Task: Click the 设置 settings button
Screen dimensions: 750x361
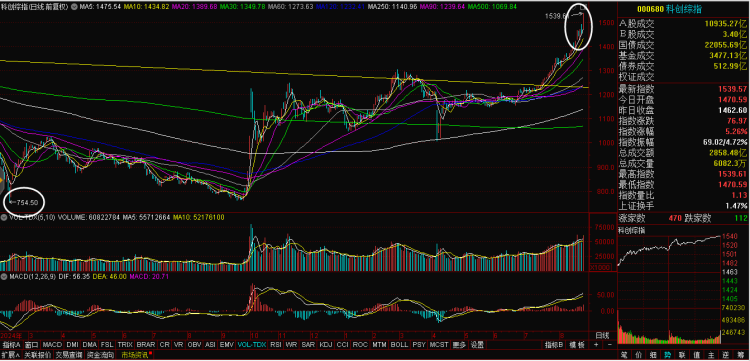Action: pyautogui.click(x=477, y=345)
